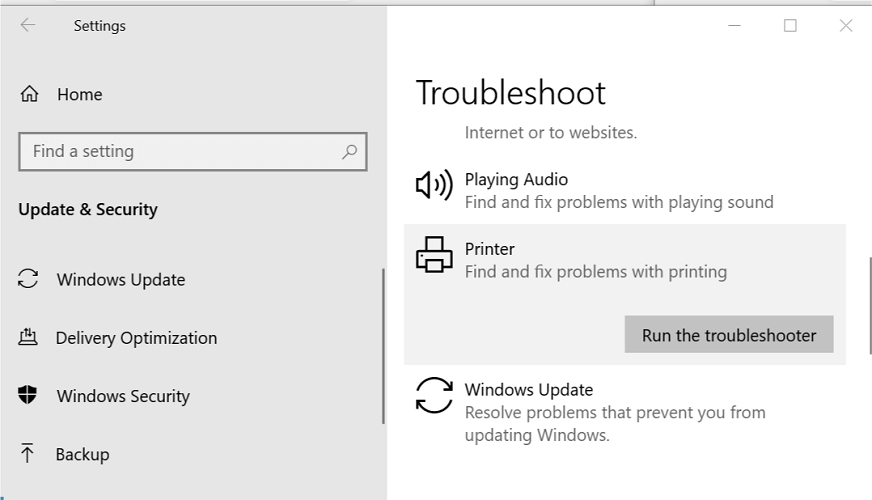The width and height of the screenshot is (872, 500).
Task: Expand Windows Update troubleshooter entry
Action: coord(625,412)
